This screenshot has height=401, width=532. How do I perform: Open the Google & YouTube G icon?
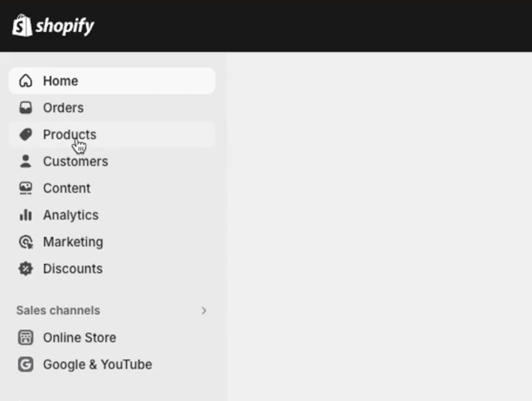pos(26,364)
